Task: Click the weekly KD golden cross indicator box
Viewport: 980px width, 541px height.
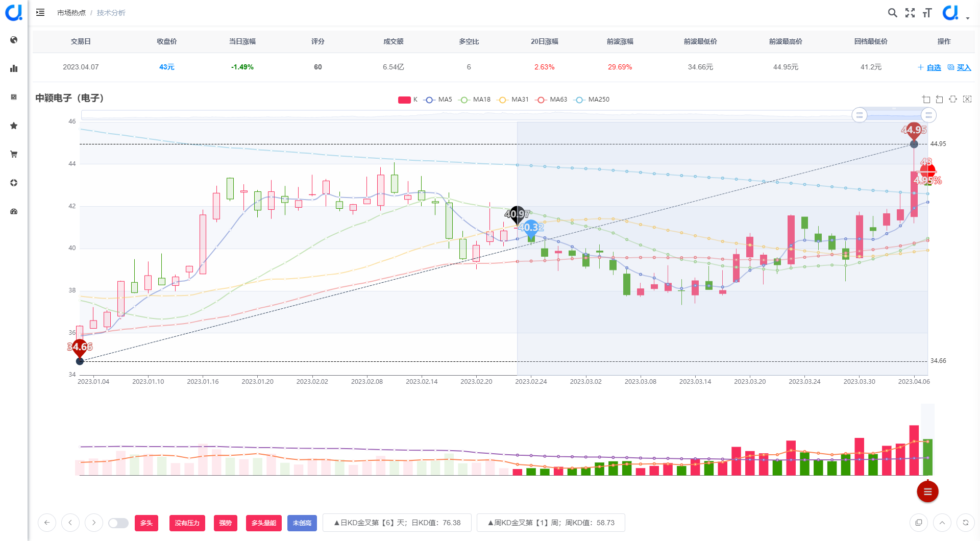Action: (551, 523)
